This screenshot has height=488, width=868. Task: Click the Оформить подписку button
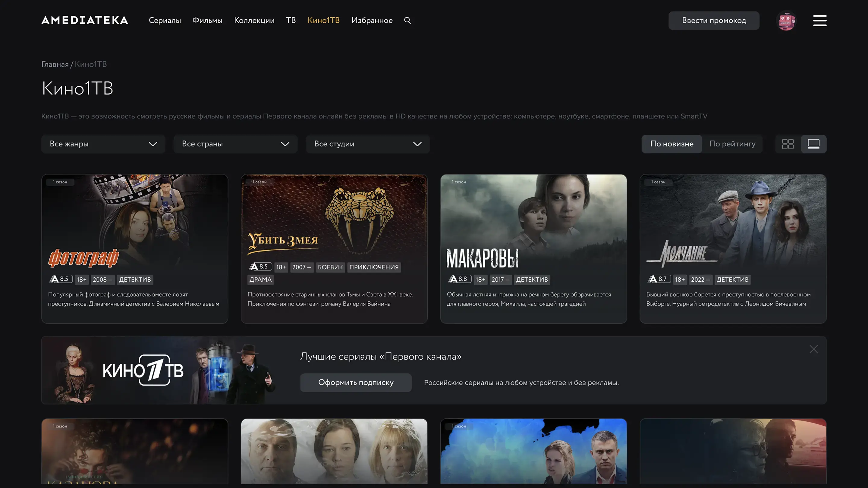tap(356, 383)
